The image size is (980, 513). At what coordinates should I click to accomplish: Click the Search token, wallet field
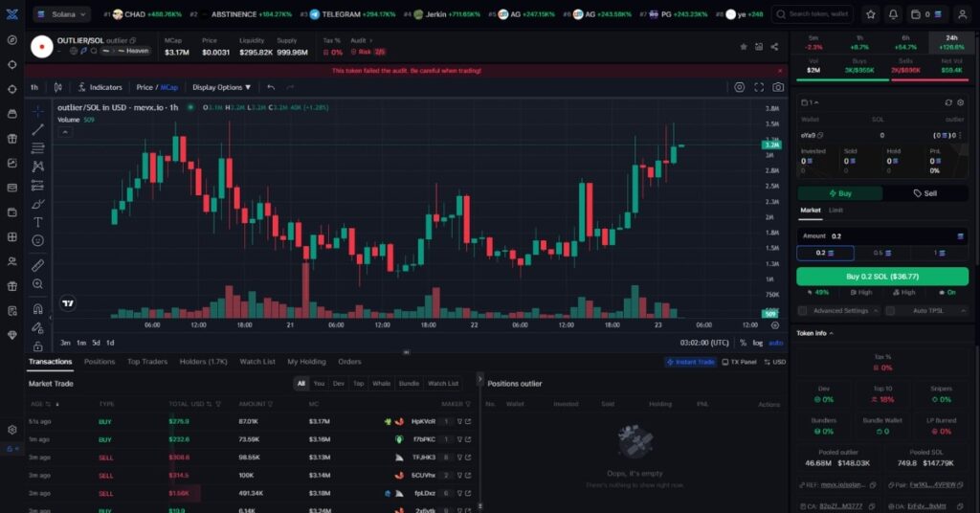(x=813, y=14)
